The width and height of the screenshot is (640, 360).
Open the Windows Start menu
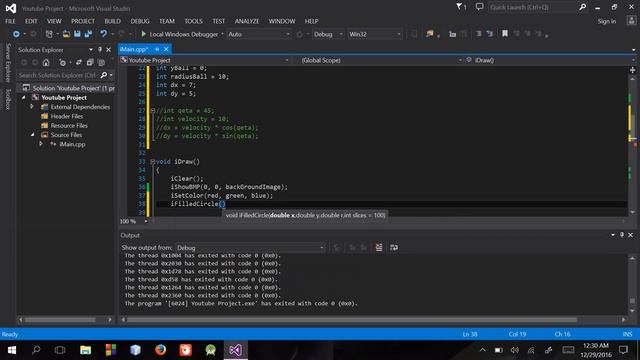click(x=11, y=350)
